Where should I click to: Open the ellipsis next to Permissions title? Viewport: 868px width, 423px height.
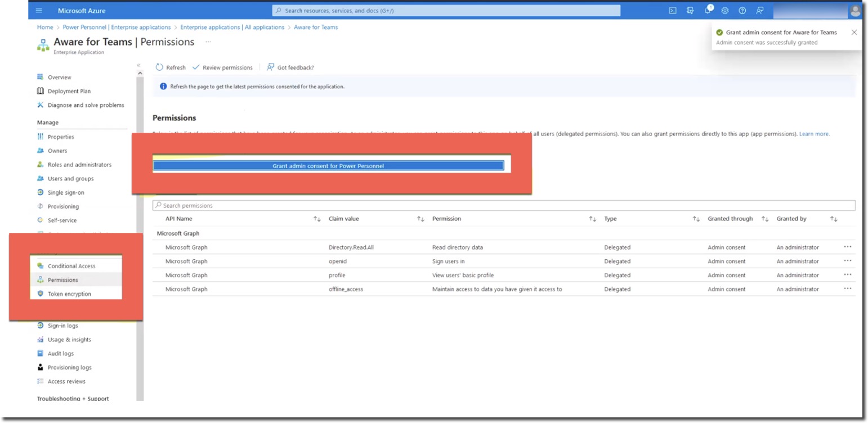(208, 42)
